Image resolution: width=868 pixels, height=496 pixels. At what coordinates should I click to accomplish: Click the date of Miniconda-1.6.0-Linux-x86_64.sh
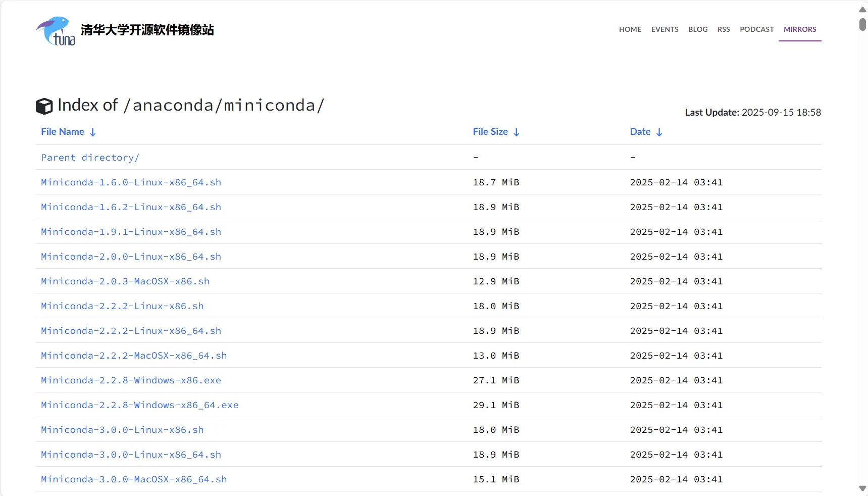click(676, 182)
